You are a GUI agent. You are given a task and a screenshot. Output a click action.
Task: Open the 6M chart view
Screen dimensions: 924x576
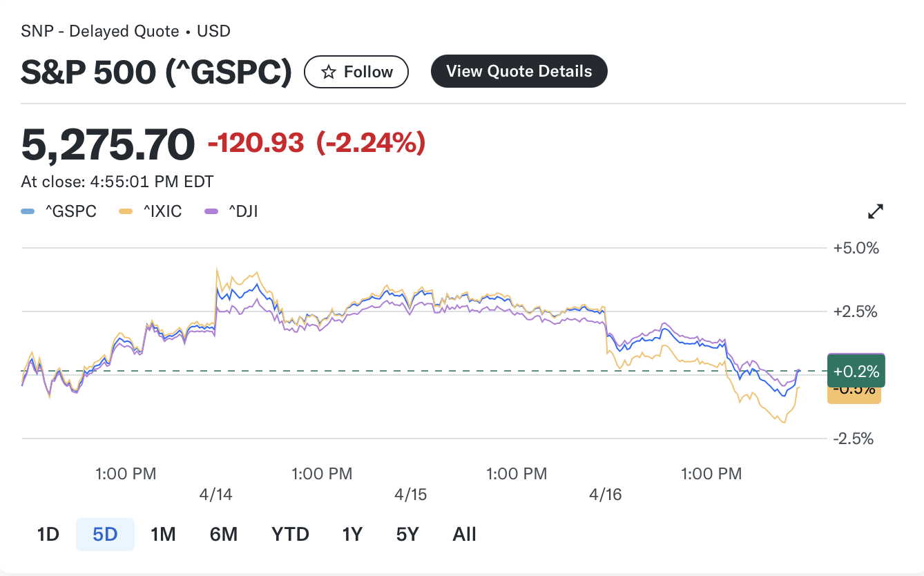(x=222, y=534)
